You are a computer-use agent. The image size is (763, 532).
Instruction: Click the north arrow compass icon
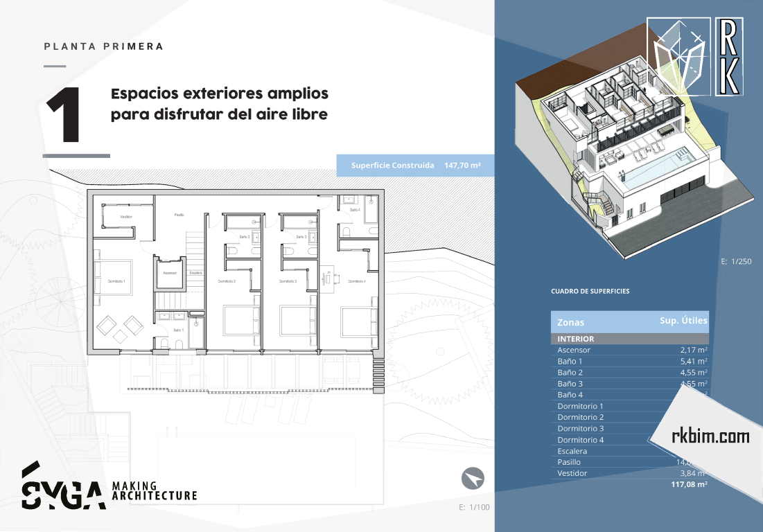click(x=473, y=478)
